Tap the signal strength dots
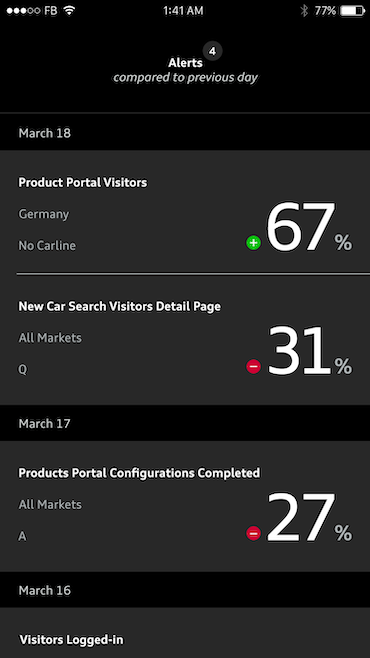370x658 pixels. click(x=23, y=11)
